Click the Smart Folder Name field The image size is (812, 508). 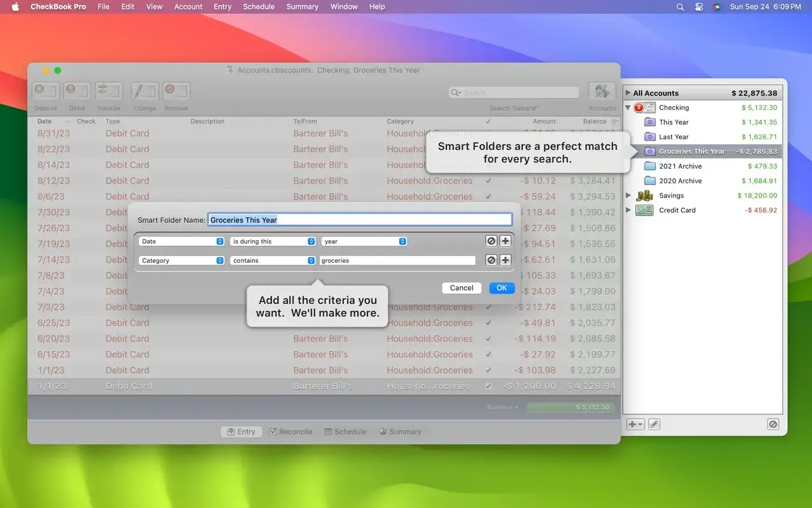[x=359, y=220]
